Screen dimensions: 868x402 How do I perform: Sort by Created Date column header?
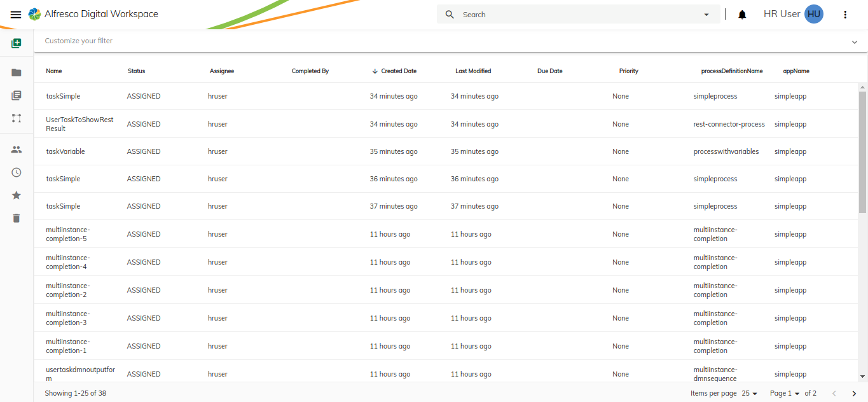pyautogui.click(x=398, y=71)
